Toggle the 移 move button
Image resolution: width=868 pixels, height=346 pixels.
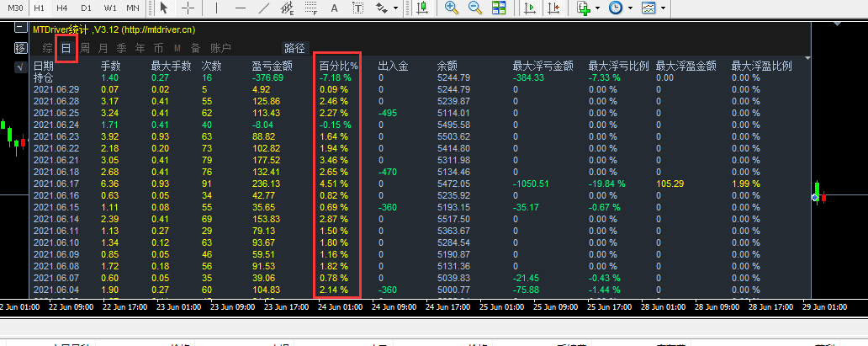point(20,47)
